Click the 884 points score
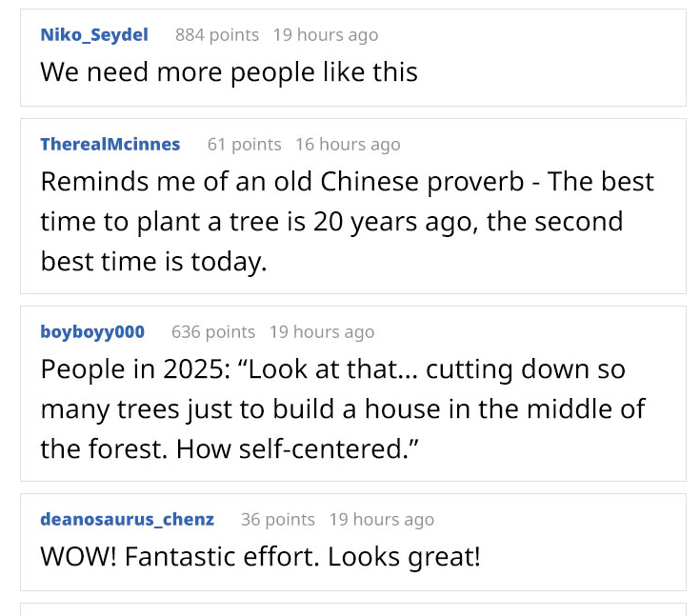700x616 pixels. pyautogui.click(x=217, y=35)
